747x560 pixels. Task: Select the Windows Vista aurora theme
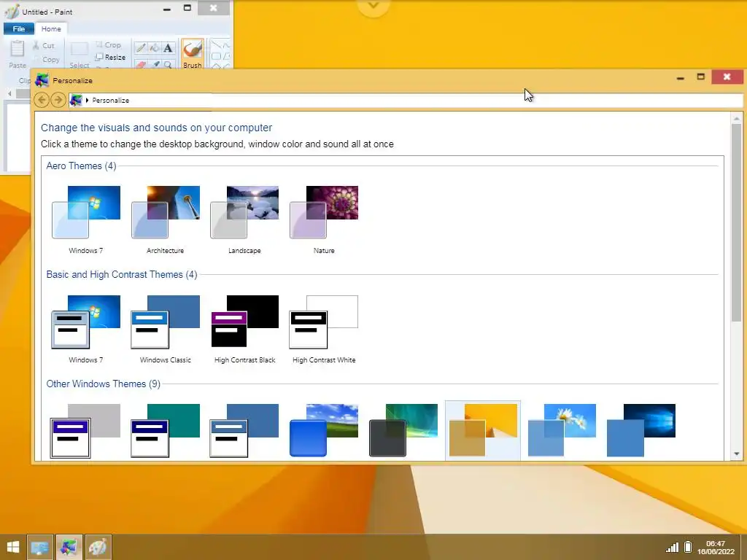[403, 430]
